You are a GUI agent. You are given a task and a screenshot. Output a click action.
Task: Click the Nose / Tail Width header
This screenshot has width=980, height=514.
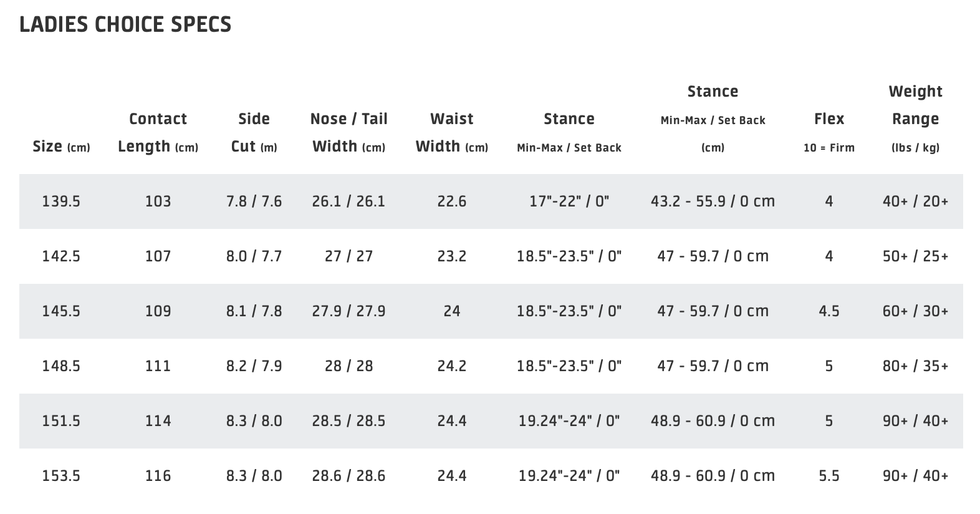click(x=348, y=132)
